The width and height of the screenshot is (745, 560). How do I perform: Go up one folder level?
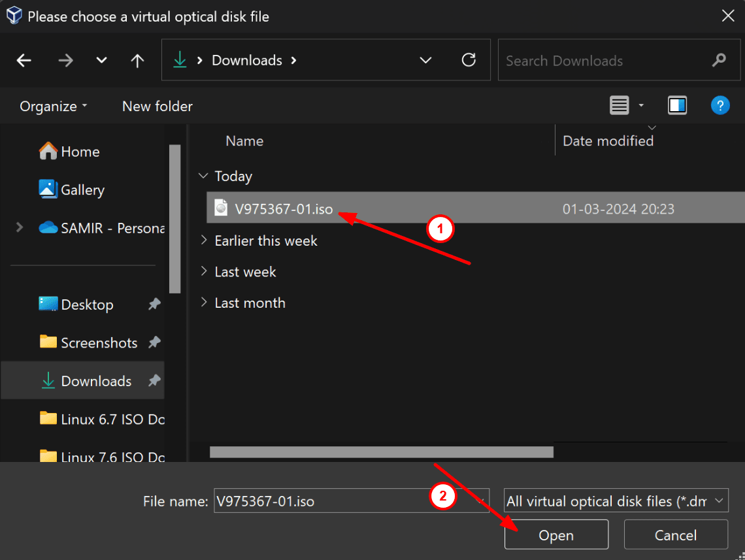tap(137, 60)
